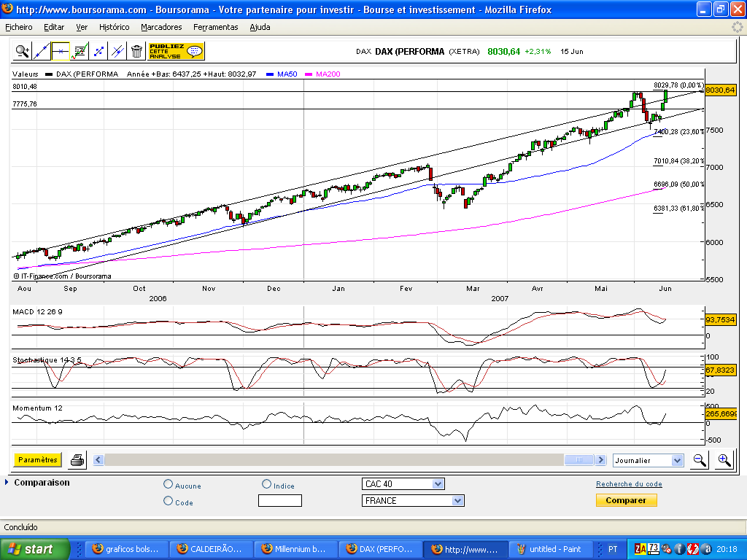
Task: Click the zoom out magnifier below the chart
Action: point(700,460)
